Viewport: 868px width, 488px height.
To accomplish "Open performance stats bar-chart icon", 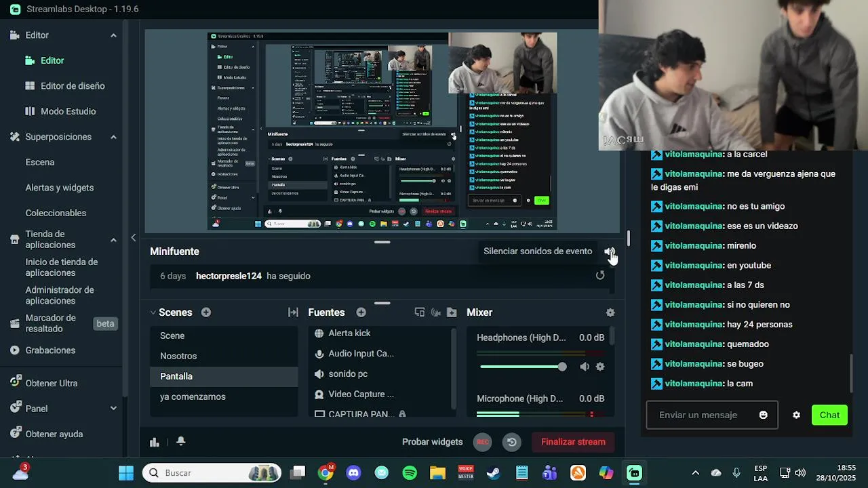I will [x=155, y=442].
